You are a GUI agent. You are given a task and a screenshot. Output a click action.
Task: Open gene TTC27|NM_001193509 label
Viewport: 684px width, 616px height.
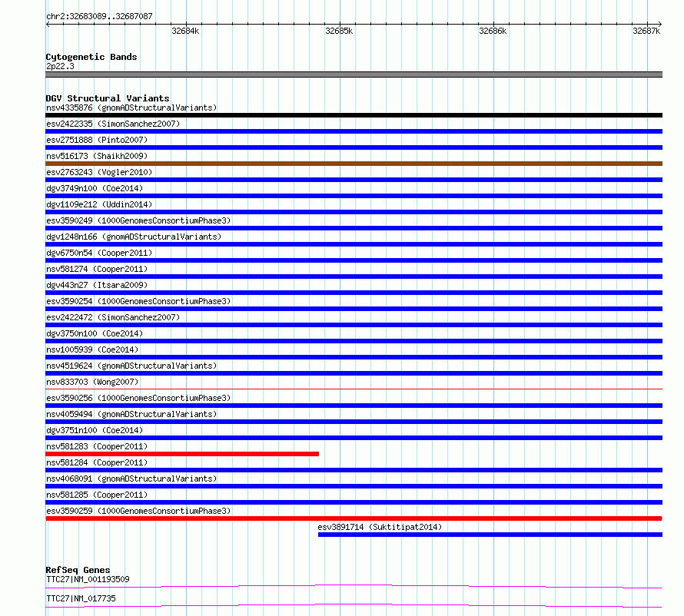[88, 579]
